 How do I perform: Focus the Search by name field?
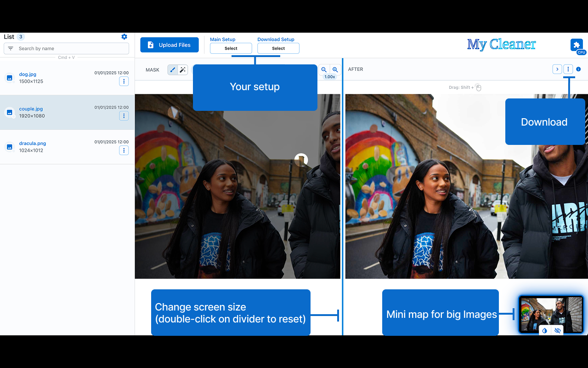coord(66,48)
